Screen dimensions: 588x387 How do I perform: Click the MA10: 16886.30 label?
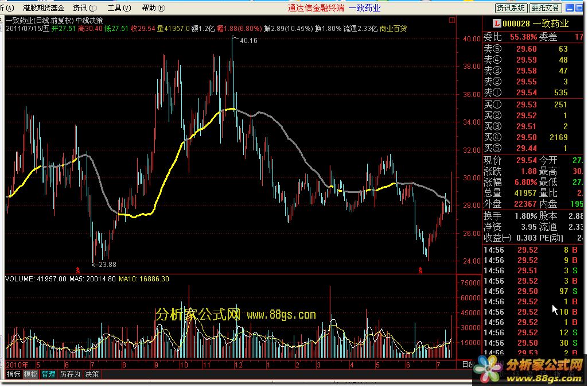coord(144,279)
